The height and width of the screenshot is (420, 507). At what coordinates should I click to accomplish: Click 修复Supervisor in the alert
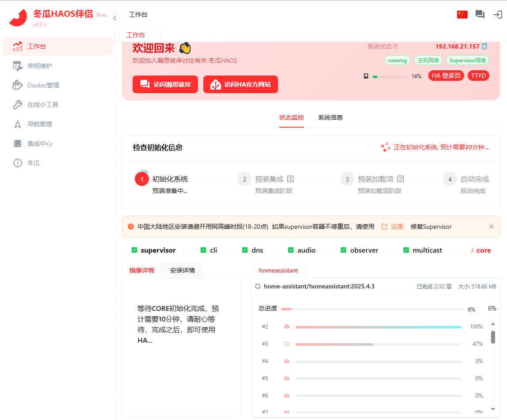pos(431,227)
